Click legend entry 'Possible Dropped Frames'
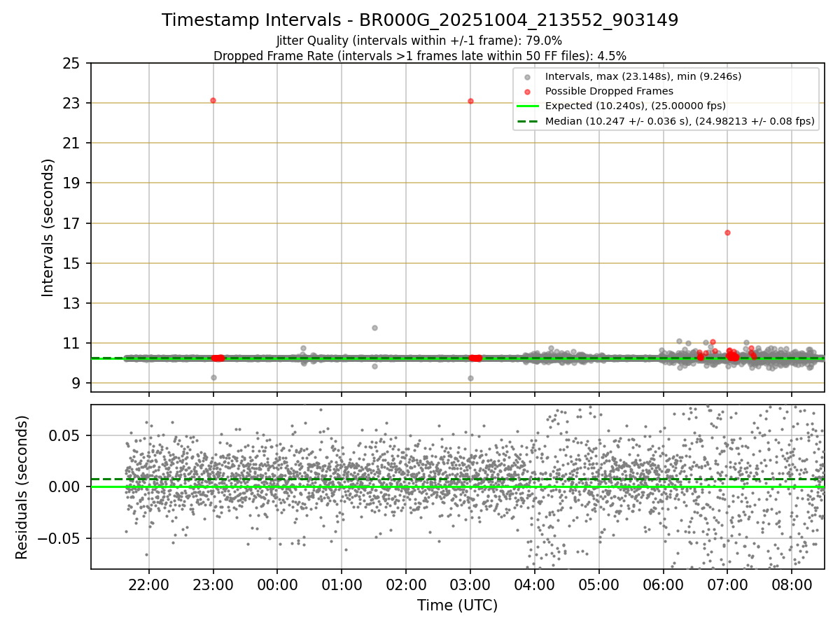Image resolution: width=840 pixels, height=630 pixels. (609, 91)
